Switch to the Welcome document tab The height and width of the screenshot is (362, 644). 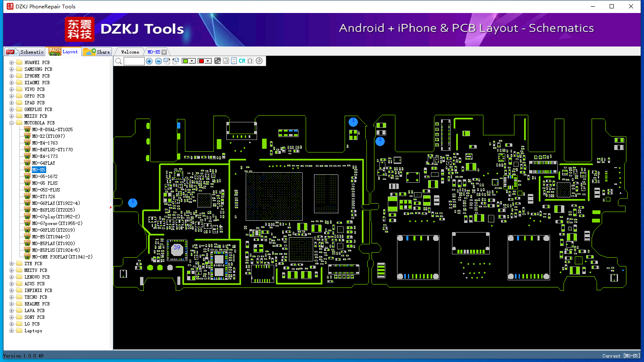(x=130, y=52)
